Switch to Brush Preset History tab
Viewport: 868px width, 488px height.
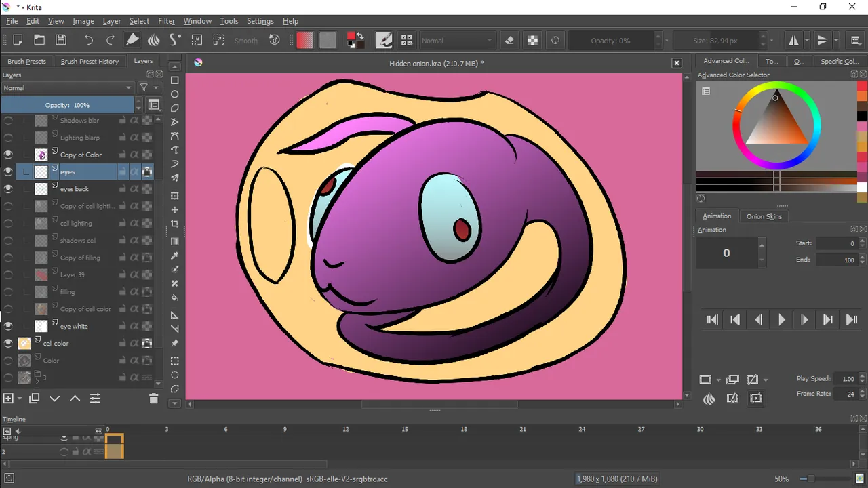[90, 61]
